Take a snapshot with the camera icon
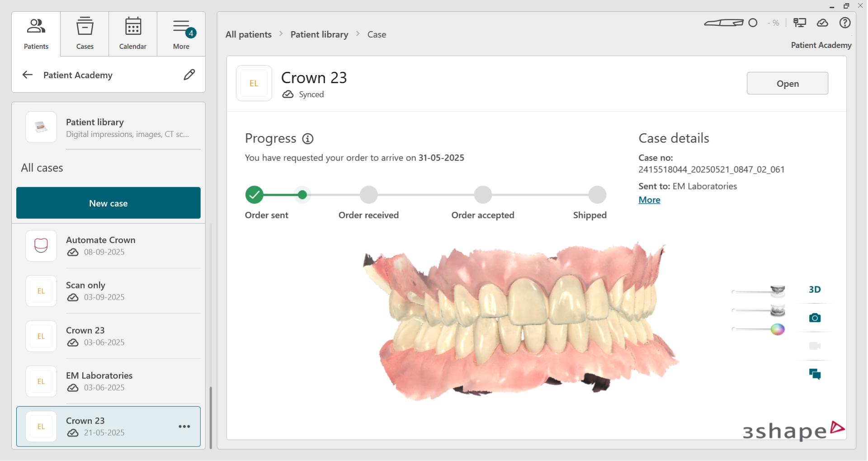 click(x=815, y=318)
